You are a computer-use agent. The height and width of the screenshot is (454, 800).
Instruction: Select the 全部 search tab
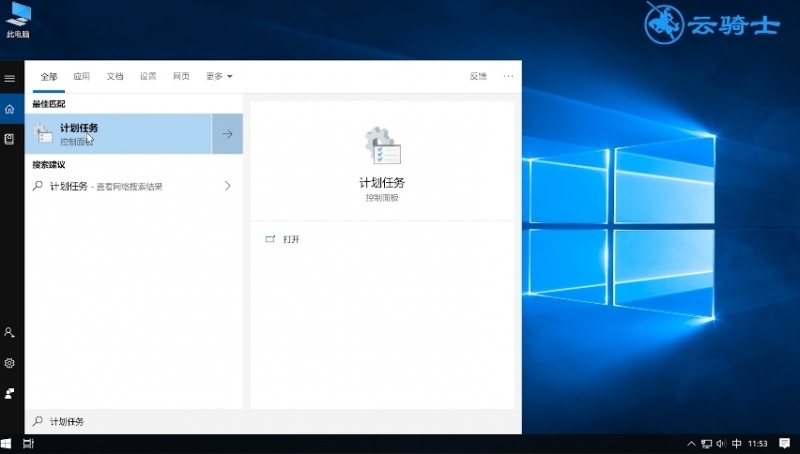49,77
